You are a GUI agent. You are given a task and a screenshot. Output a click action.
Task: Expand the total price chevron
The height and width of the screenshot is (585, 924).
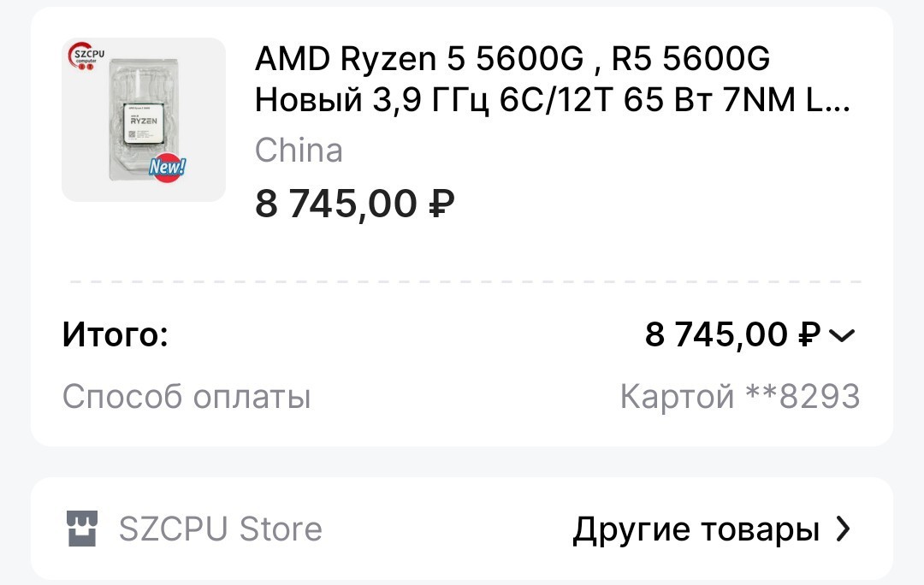(842, 335)
